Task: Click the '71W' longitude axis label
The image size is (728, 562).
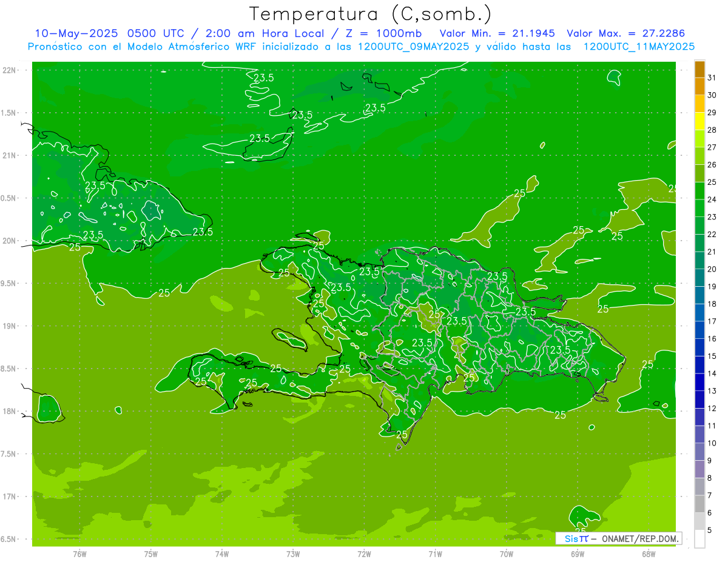Action: tap(435, 554)
